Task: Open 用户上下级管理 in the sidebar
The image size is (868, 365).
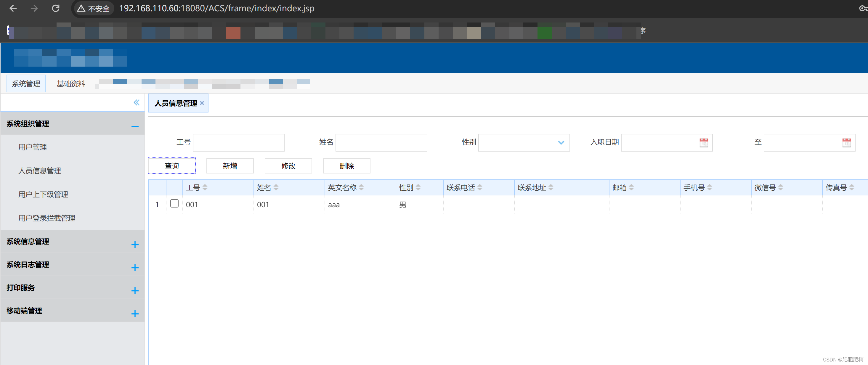Action: (x=43, y=194)
